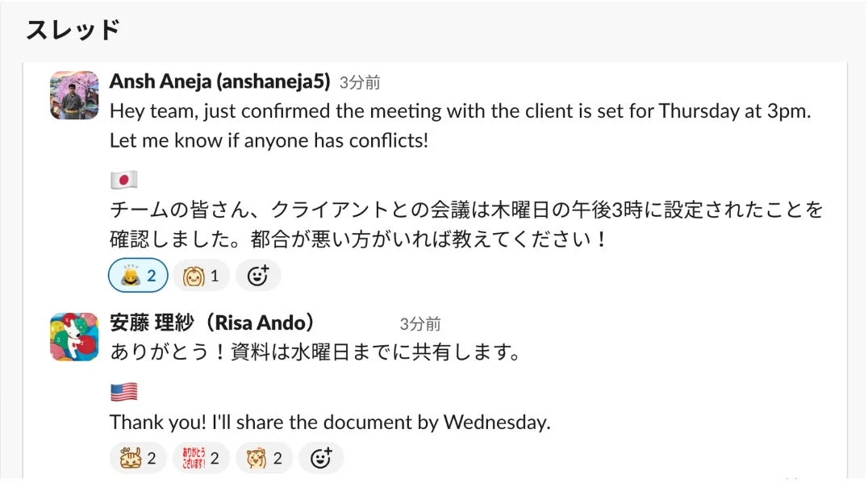This screenshot has width=868, height=487.
Task: Click the 3分前 timestamp on Ansh's message
Action: click(357, 81)
